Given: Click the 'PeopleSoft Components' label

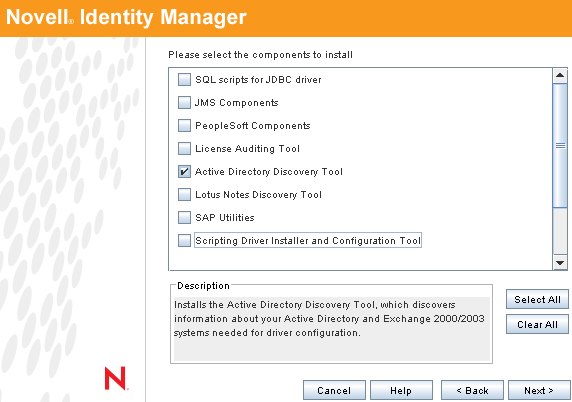Looking at the screenshot, I should pos(252,125).
